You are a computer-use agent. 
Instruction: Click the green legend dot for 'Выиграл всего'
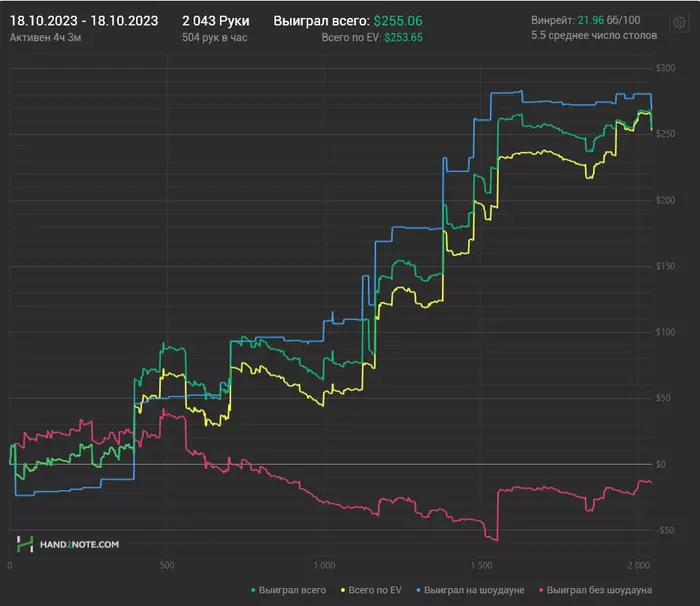tap(253, 590)
